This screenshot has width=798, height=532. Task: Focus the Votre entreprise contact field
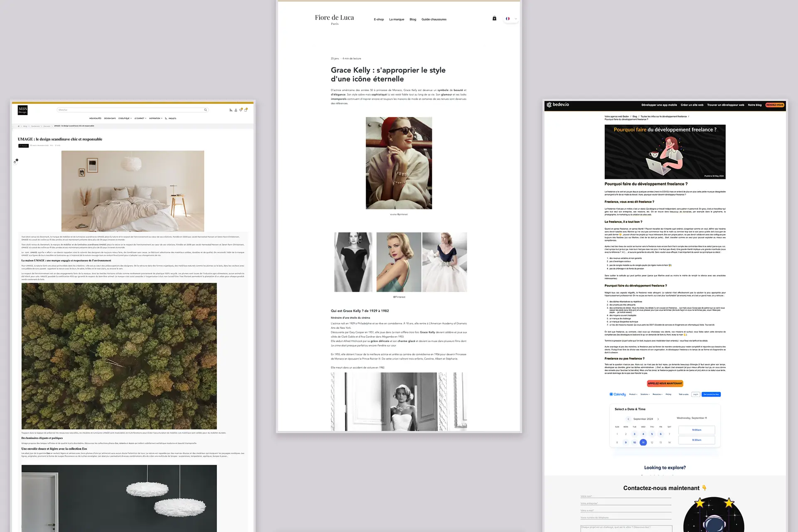(x=626, y=503)
